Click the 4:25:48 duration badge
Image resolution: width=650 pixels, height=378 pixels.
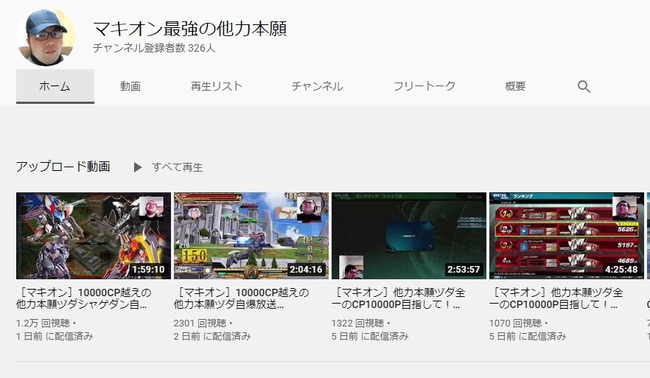(x=621, y=269)
